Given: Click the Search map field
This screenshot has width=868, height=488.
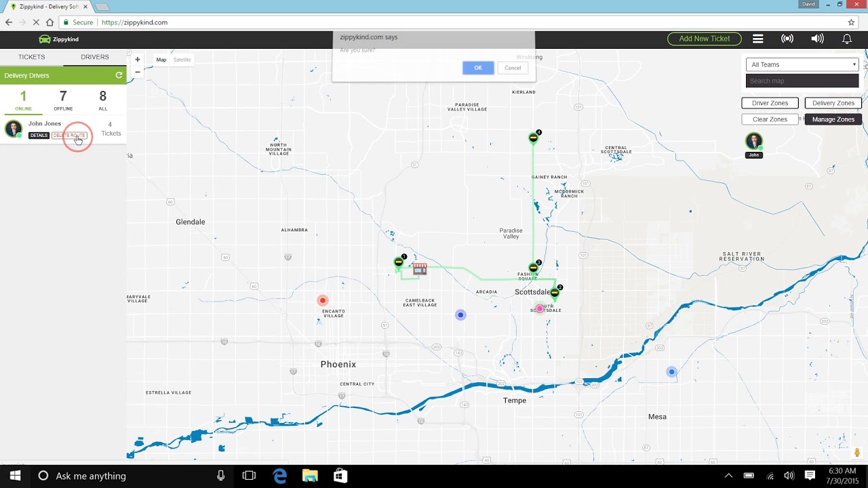Looking at the screenshot, I should [802, 81].
